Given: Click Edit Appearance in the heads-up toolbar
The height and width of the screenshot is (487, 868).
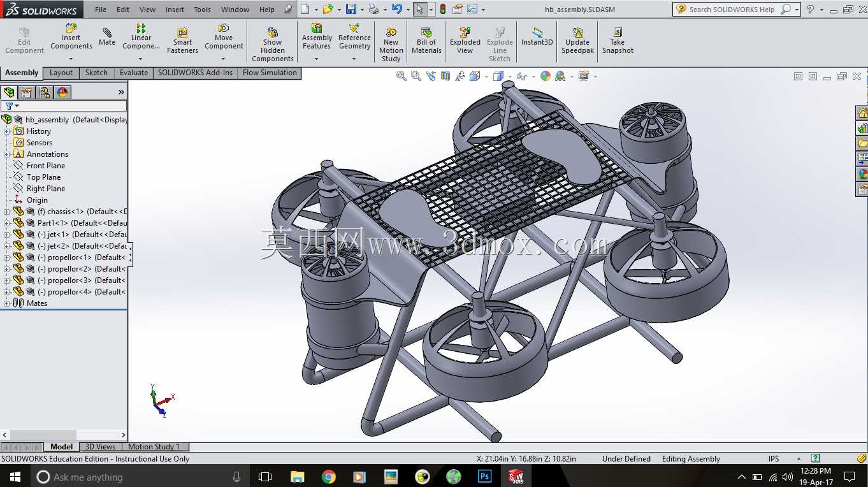Looking at the screenshot, I should pyautogui.click(x=546, y=76).
